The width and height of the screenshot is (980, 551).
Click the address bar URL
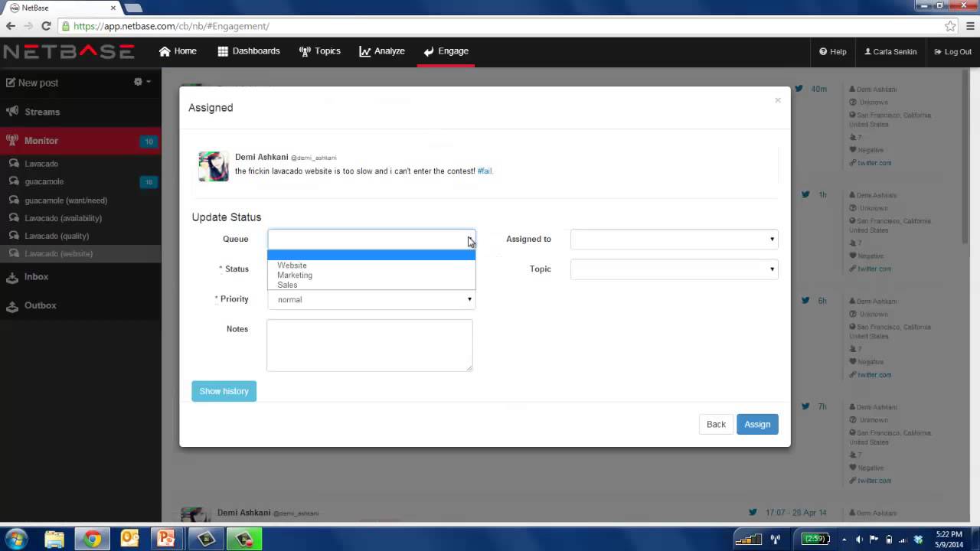pos(171,26)
